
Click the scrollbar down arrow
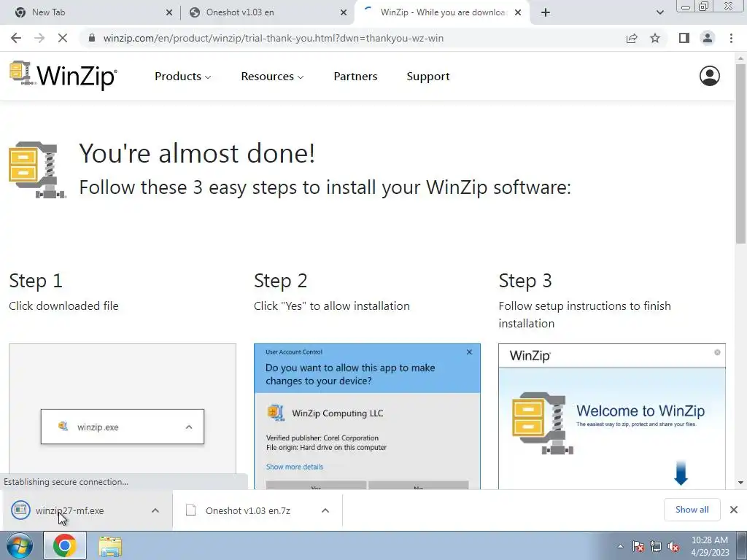tap(740, 483)
